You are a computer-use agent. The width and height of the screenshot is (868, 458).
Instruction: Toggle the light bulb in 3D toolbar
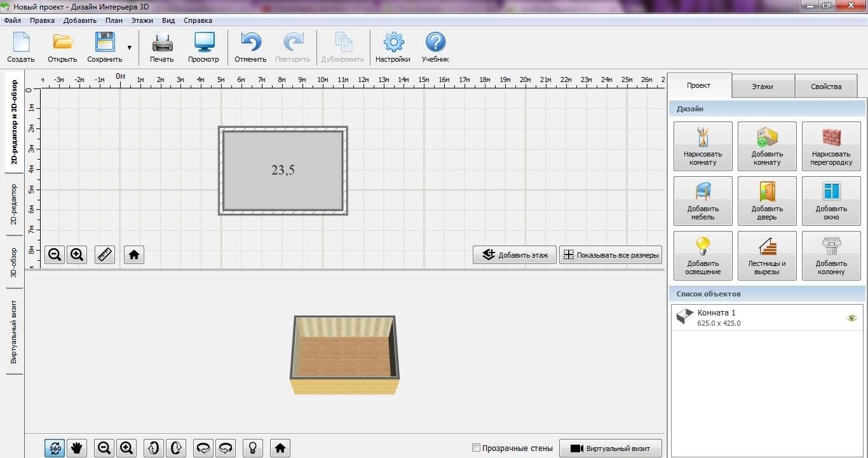click(252, 448)
